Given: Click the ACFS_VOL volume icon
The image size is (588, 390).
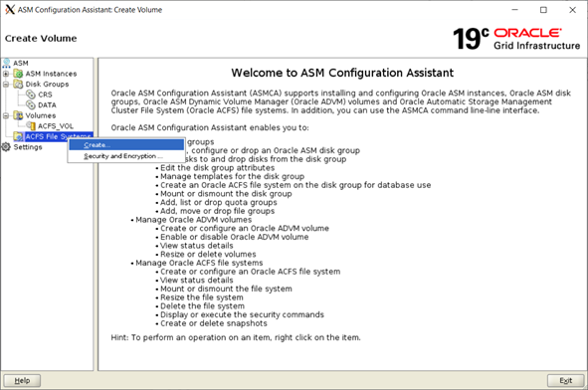Looking at the screenshot, I should [x=31, y=126].
